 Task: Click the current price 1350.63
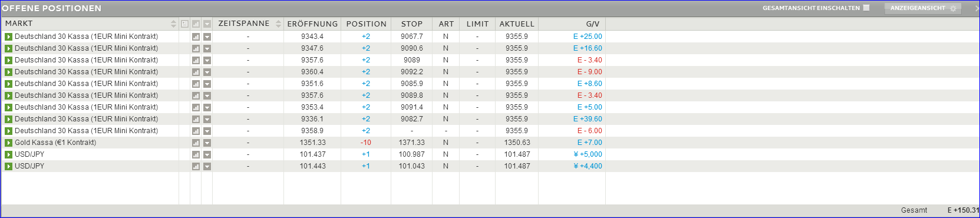(x=517, y=143)
